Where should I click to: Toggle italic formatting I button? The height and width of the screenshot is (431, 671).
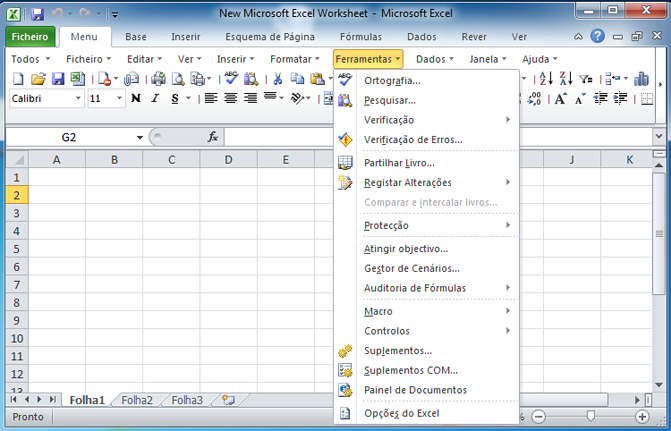(x=155, y=98)
